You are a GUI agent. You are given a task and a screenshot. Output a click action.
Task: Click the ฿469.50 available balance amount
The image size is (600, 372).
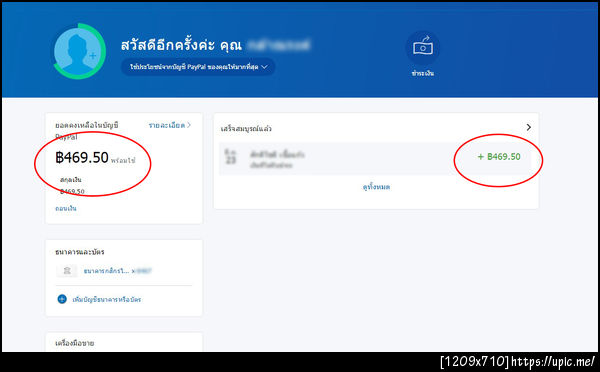point(82,157)
